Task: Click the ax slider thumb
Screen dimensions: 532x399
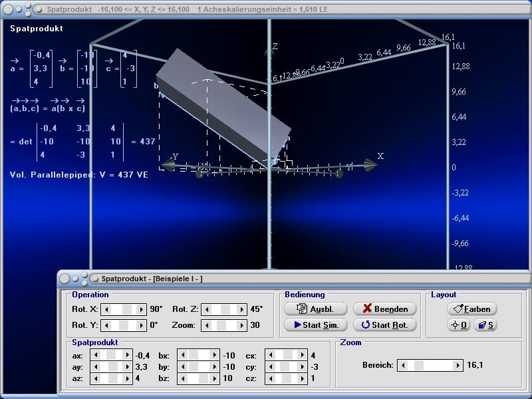Action: coord(111,355)
